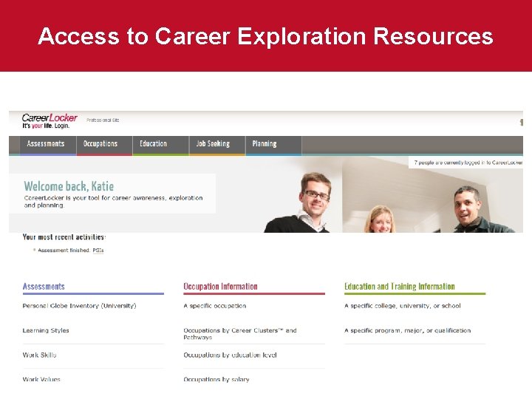Click the Occupation Information section heading
The height and width of the screenshot is (399, 532).
tap(220, 287)
